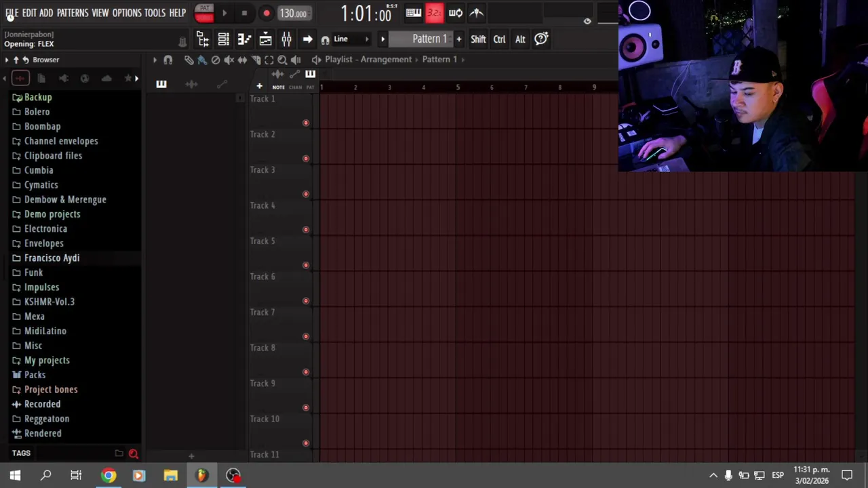Expand the Browser options arrow
The height and width of the screenshot is (488, 868).
point(7,60)
